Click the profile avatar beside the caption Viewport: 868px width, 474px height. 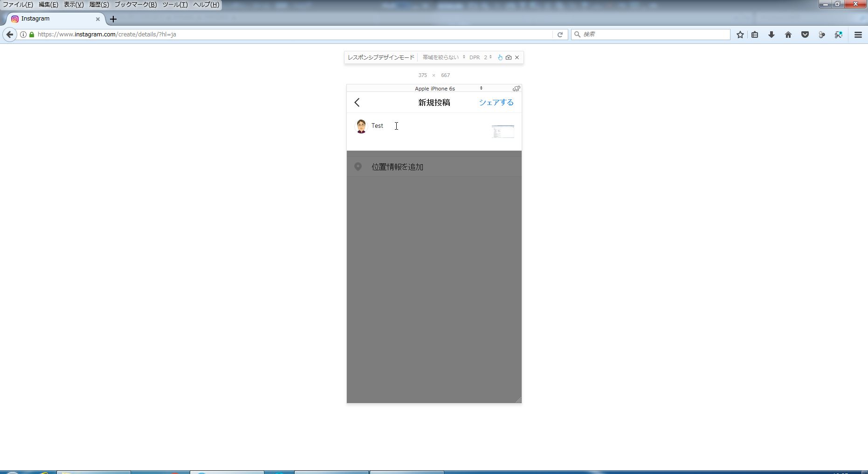(x=361, y=126)
